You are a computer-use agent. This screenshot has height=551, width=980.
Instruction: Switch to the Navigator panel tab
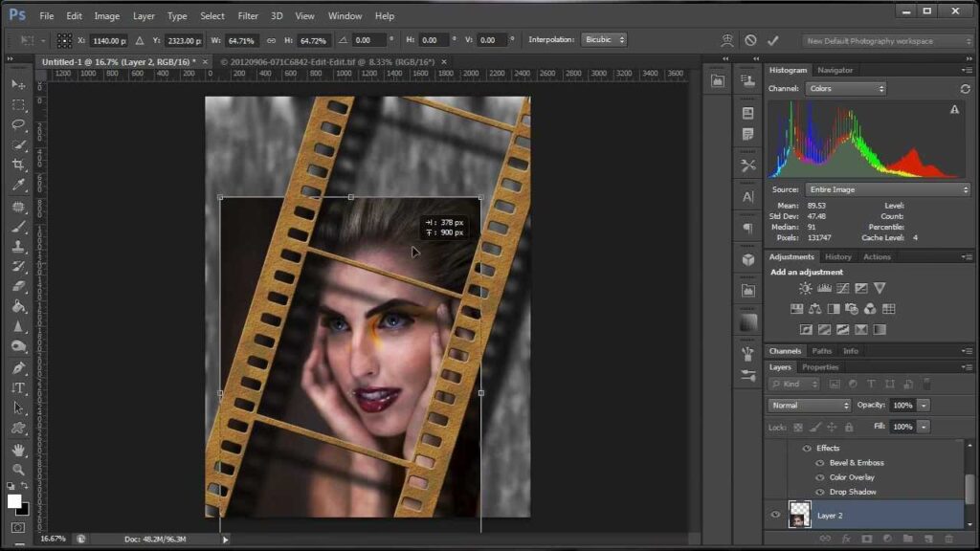835,70
